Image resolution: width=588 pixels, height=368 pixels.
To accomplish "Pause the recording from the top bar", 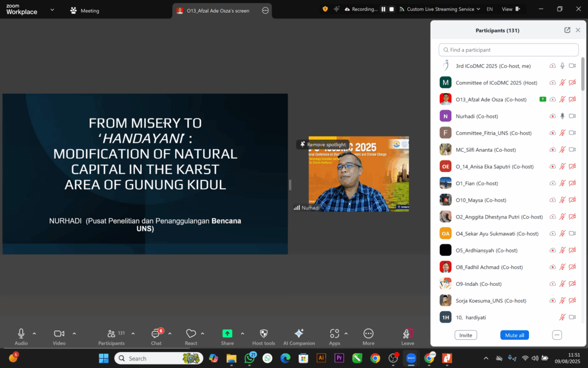I will tap(383, 10).
